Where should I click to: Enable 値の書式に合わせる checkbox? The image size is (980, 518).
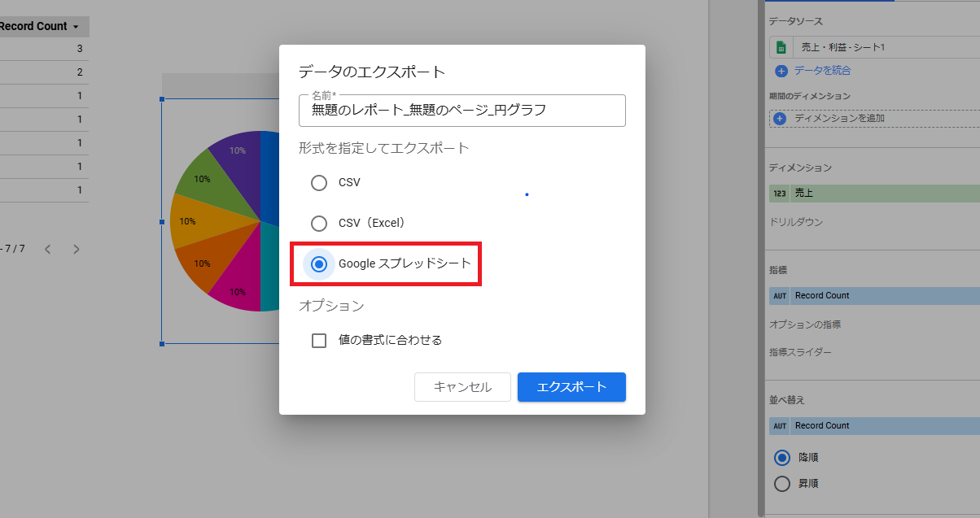(319, 341)
